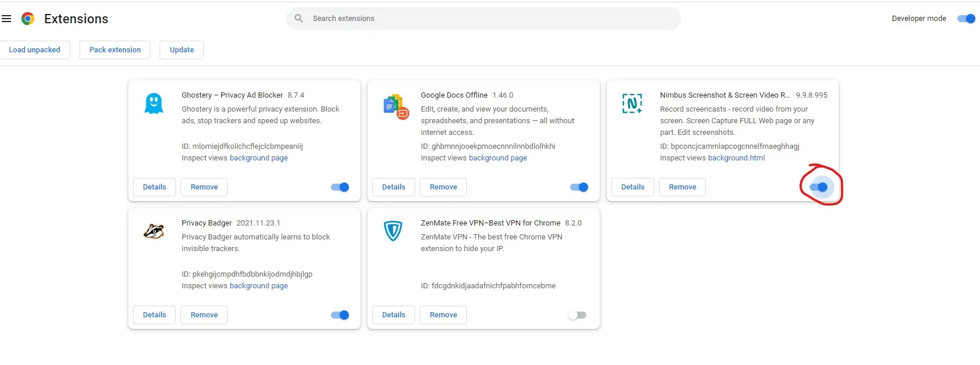
Task: Open Details for Ghostery
Action: (154, 187)
